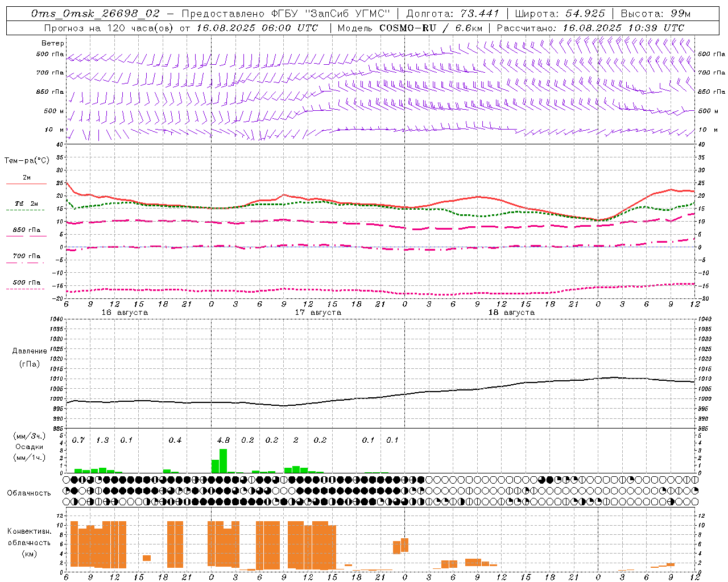Click the Конвективн. convective cloud label

[x=29, y=531]
